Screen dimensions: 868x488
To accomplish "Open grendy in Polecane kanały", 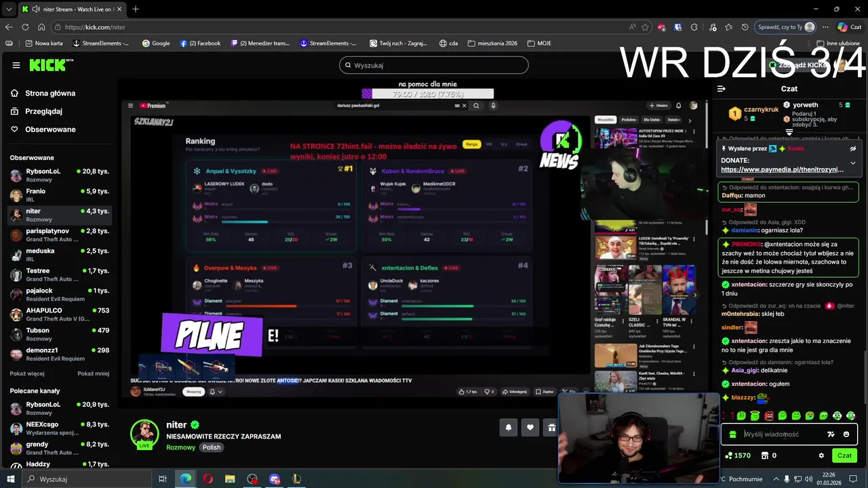I will pos(59,448).
